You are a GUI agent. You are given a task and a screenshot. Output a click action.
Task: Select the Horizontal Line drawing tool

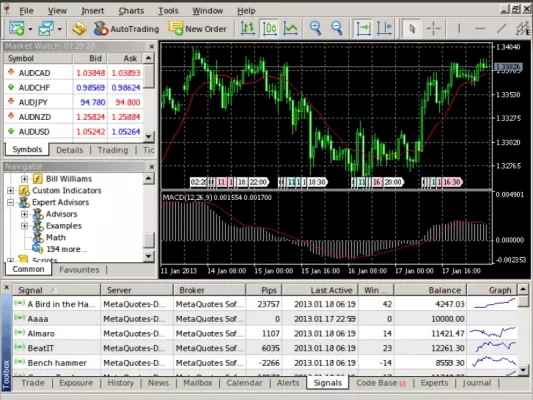pyautogui.click(x=480, y=29)
